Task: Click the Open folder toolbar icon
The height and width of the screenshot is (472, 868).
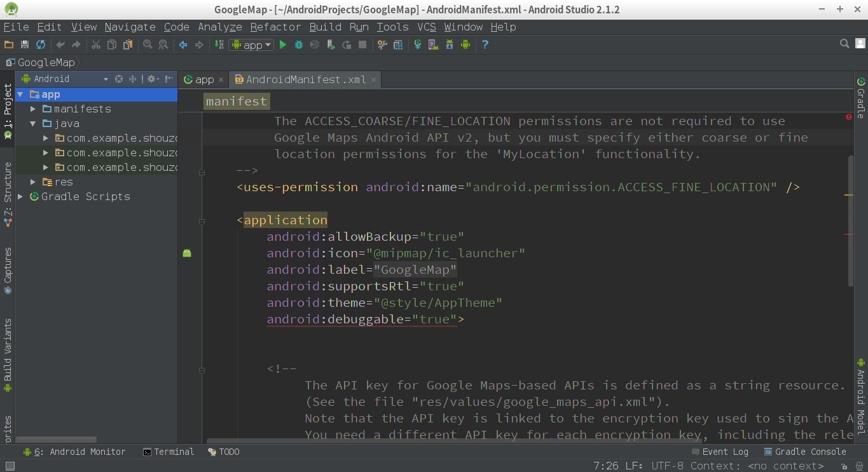Action: click(x=9, y=44)
